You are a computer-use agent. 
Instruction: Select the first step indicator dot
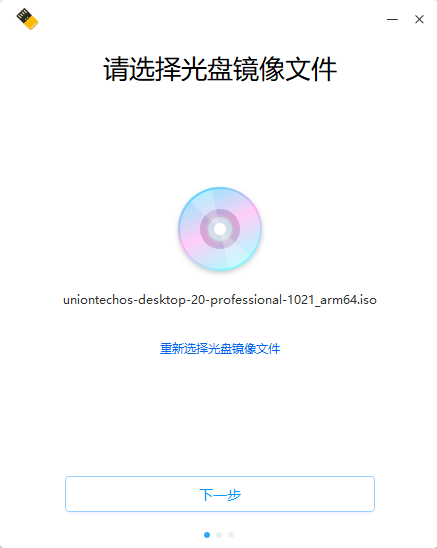click(207, 535)
